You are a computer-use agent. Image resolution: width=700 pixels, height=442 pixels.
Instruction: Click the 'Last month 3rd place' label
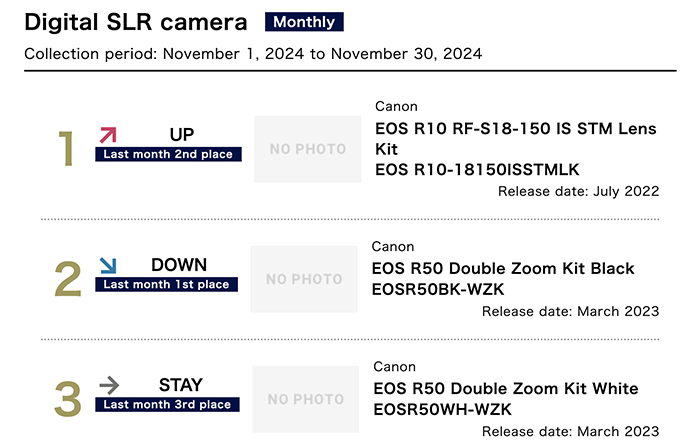click(167, 404)
